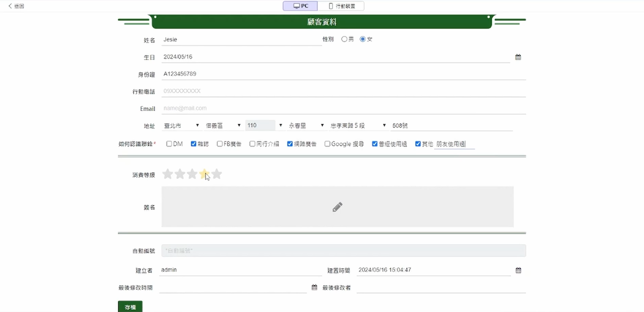Uncheck the 網路廣告 checkbox

click(x=290, y=144)
